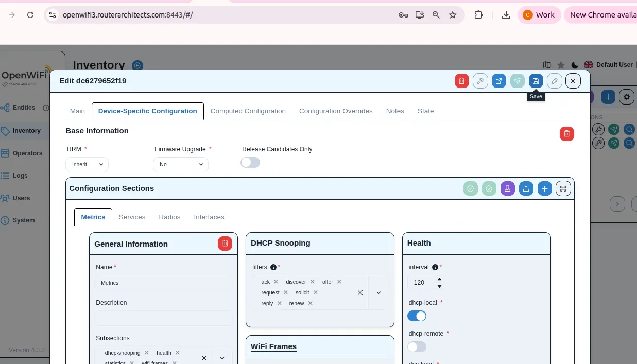The image size is (637, 364).
Task: Click the external-link icon in edit header
Action: coord(498,81)
